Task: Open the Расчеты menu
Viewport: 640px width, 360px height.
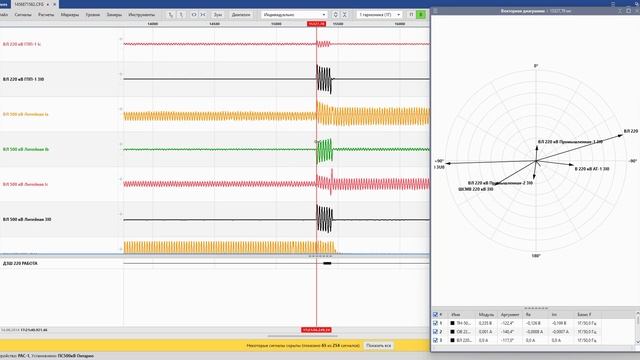Action: (x=46, y=15)
